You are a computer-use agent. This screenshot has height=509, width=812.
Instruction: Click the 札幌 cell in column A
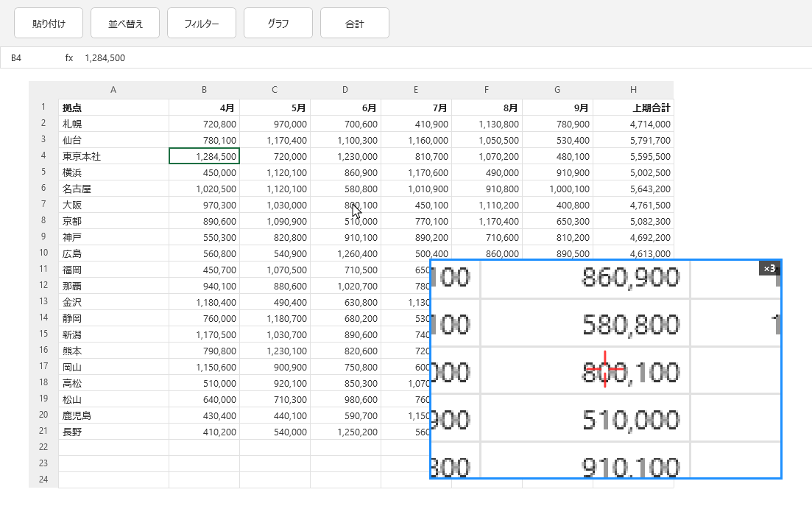[x=114, y=124]
